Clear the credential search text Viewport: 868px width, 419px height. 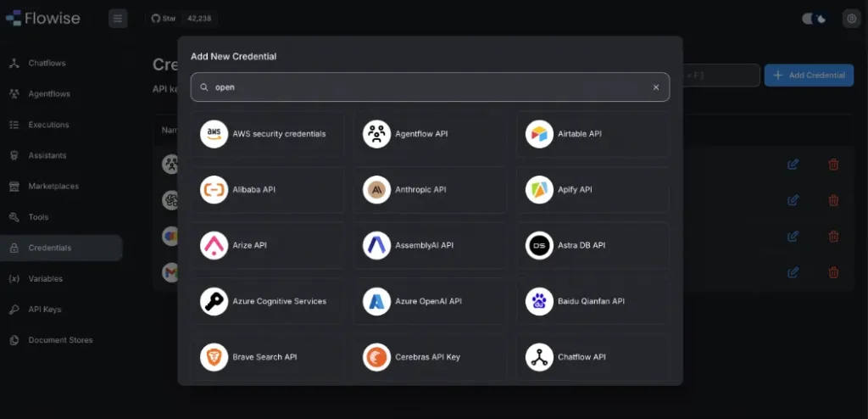point(655,87)
